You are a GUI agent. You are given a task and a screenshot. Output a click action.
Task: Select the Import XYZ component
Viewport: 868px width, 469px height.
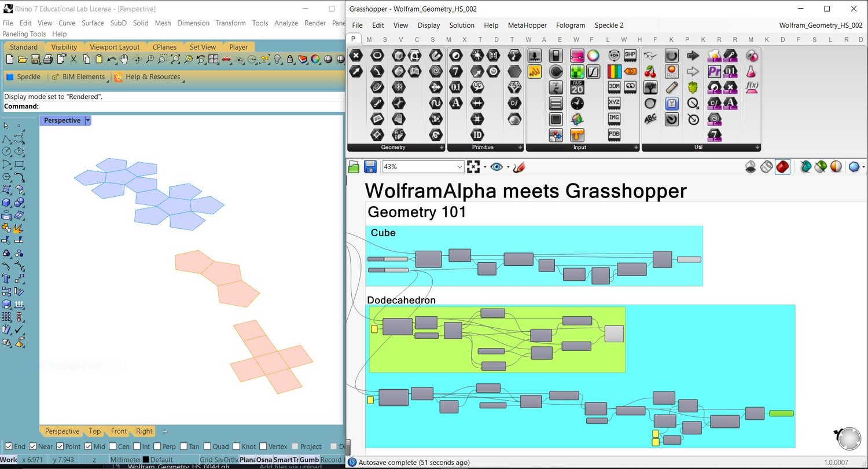[615, 103]
